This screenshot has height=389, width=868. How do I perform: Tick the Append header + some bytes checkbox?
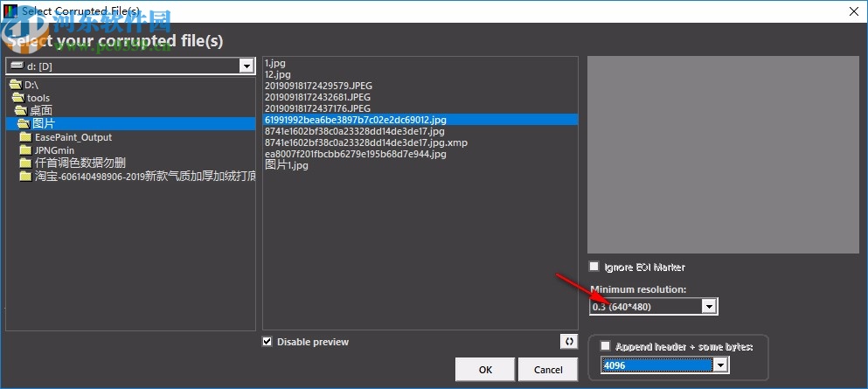[606, 346]
